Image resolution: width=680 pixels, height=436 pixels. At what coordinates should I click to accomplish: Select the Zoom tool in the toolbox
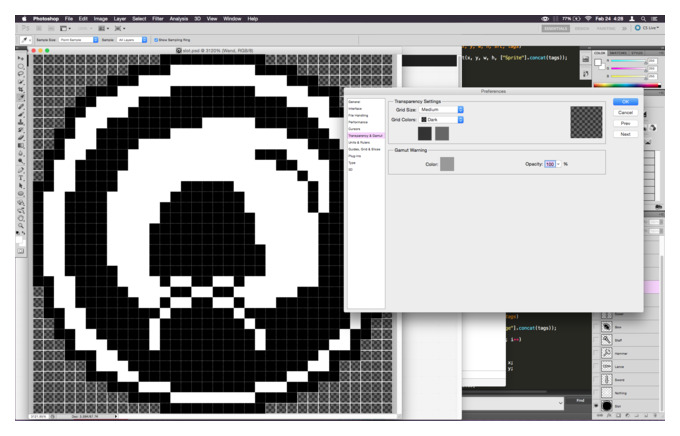pyautogui.click(x=20, y=226)
